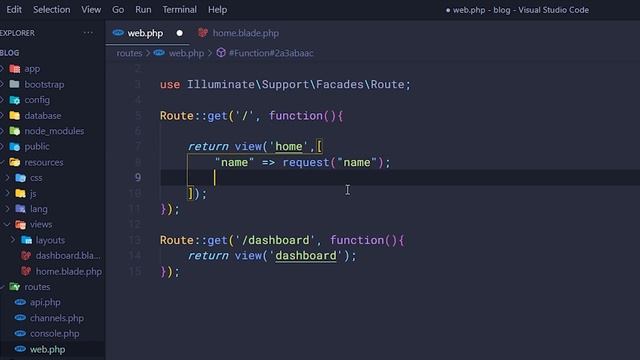Viewport: 640px width, 360px height.
Task: Click the function cube icon in breadcrumb
Action: (221, 53)
